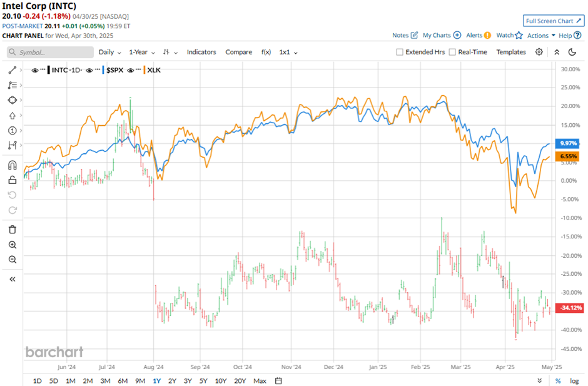Screen dimensions: 588x386
Task: Click the Alerts link
Action: 474,35
